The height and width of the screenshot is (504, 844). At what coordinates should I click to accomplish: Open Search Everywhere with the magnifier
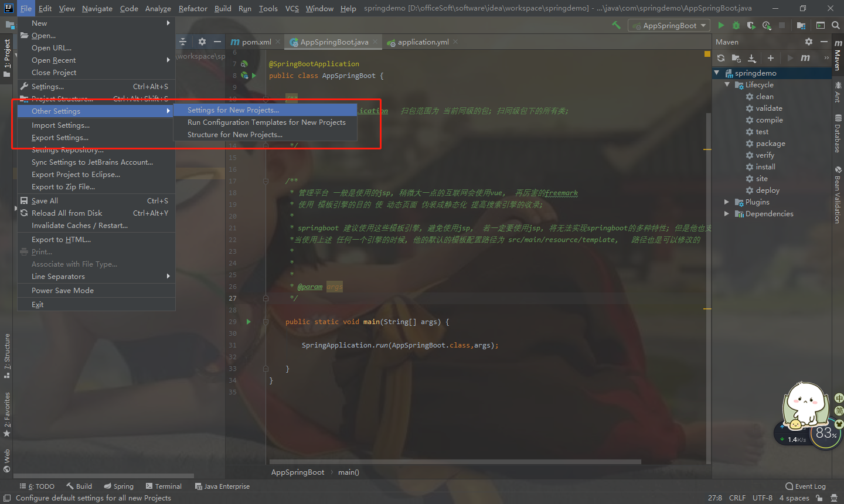836,26
